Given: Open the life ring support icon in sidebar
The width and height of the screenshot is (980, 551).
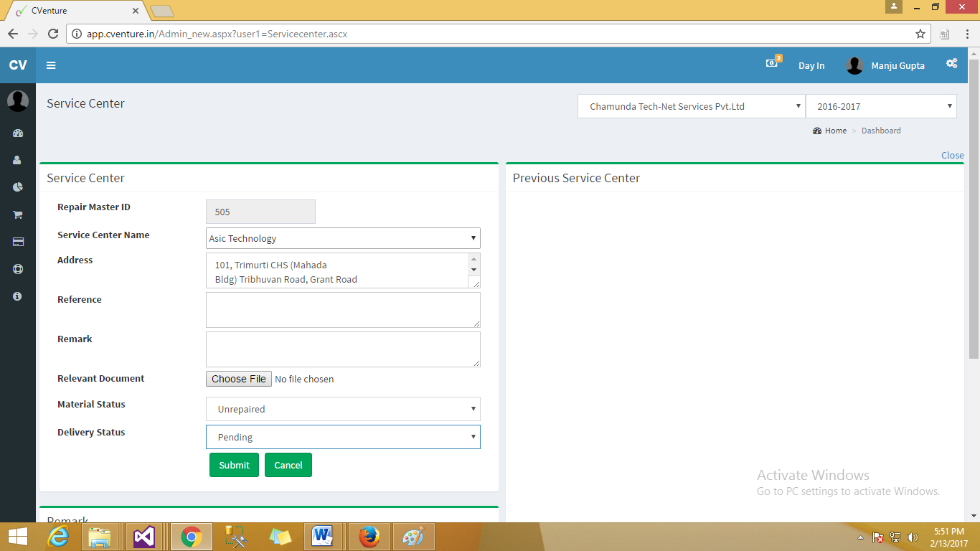Looking at the screenshot, I should coord(18,269).
